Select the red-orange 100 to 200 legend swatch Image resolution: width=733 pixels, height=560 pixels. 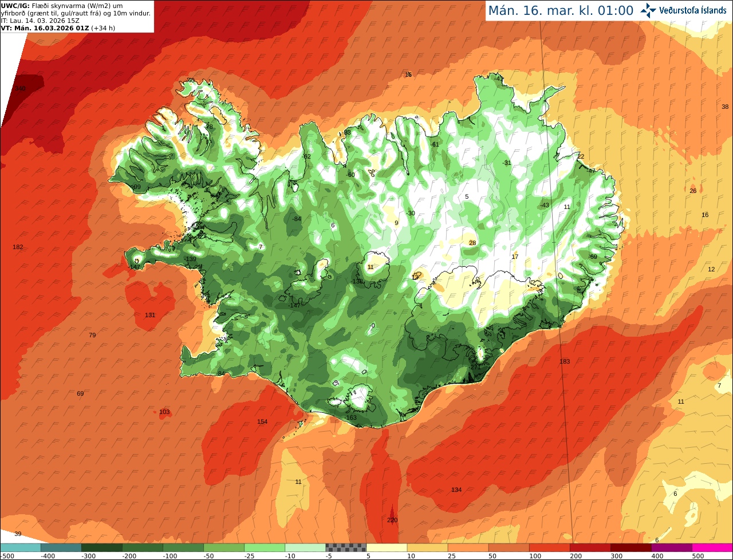tap(549, 547)
